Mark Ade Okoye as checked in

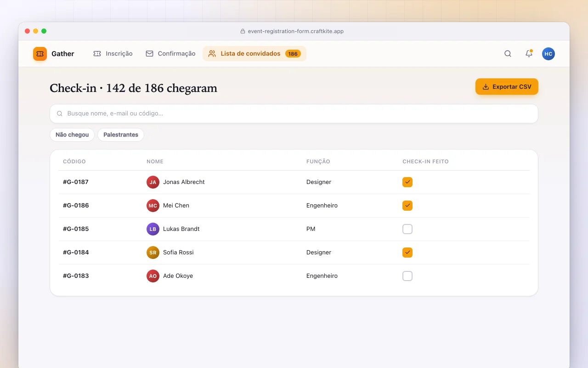pos(407,276)
